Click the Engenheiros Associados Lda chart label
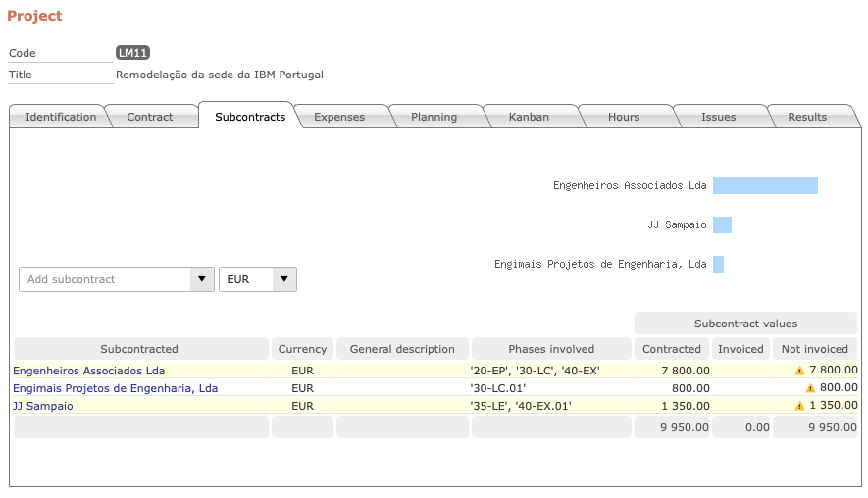This screenshot has height=498, width=868. [x=630, y=185]
